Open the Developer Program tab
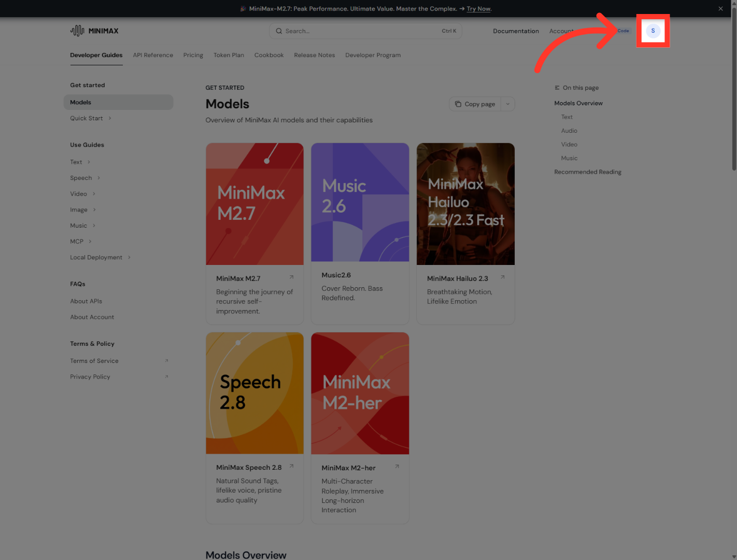The width and height of the screenshot is (737, 560). pos(373,55)
